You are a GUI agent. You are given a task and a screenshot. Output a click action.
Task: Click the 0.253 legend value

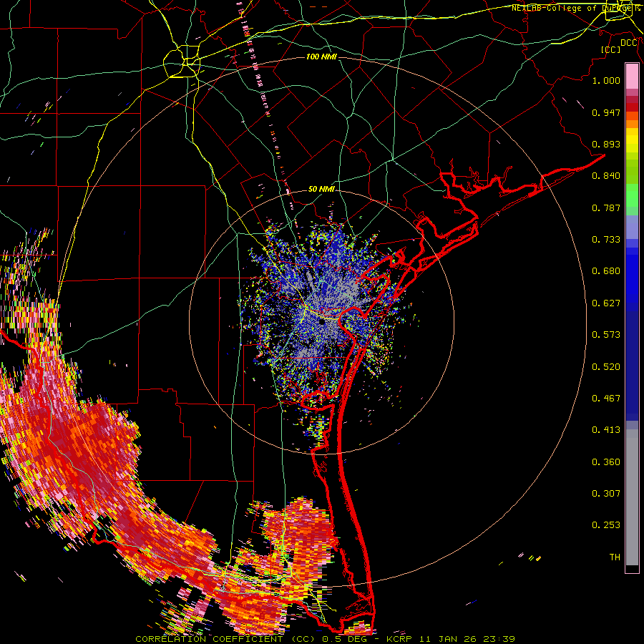point(606,525)
